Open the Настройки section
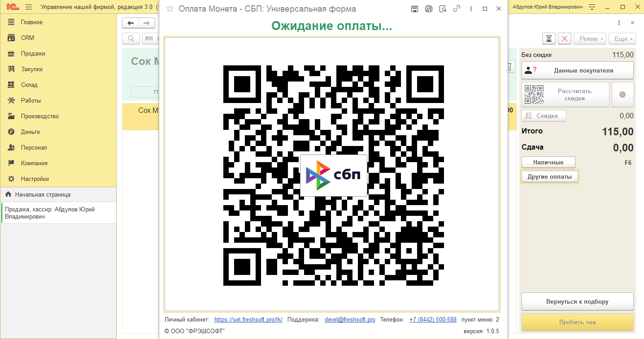Screen dimensions: 644x339 58,179
